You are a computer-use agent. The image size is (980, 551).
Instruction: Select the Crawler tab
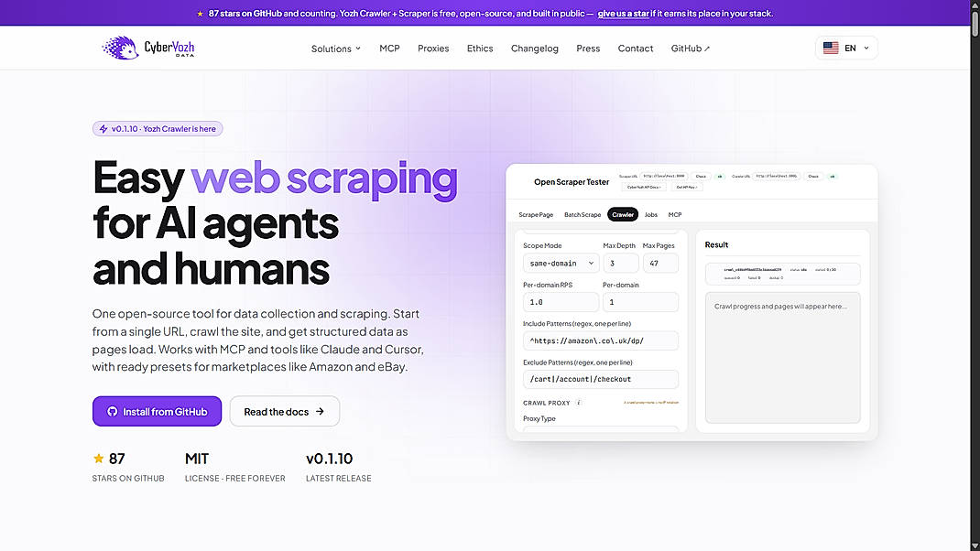coord(623,214)
